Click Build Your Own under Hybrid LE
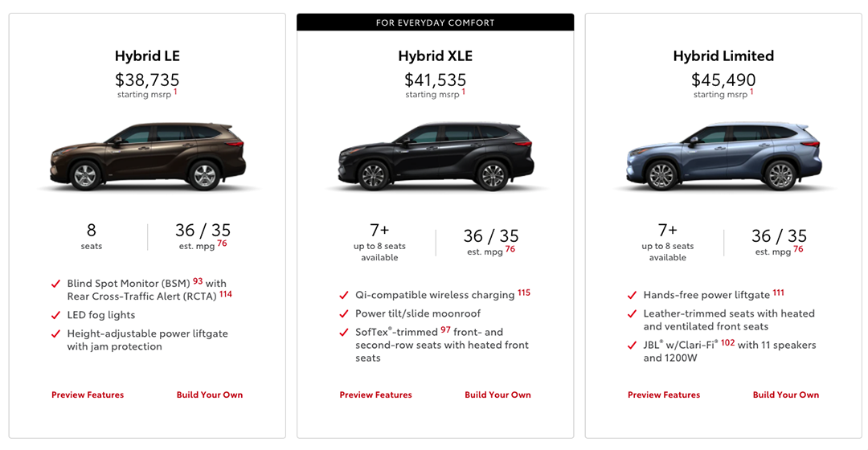 [x=210, y=395]
